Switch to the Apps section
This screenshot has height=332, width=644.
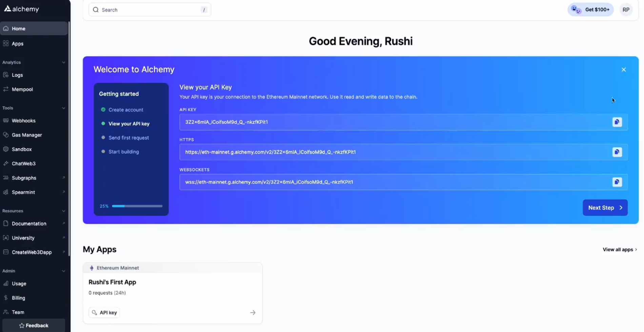18,43
